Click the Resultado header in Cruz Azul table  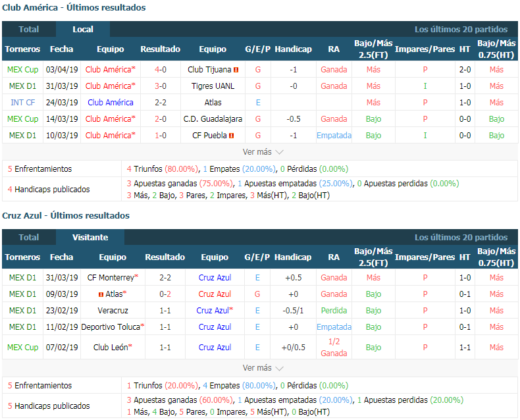point(165,257)
